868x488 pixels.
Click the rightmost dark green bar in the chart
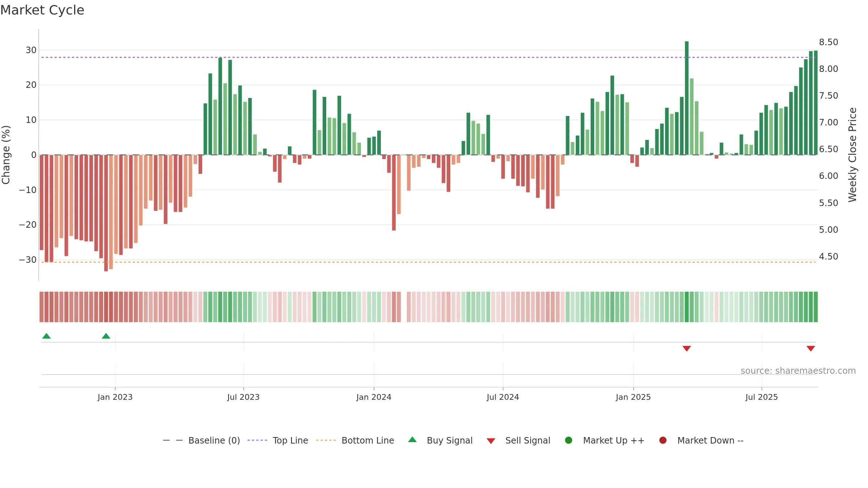(x=816, y=103)
